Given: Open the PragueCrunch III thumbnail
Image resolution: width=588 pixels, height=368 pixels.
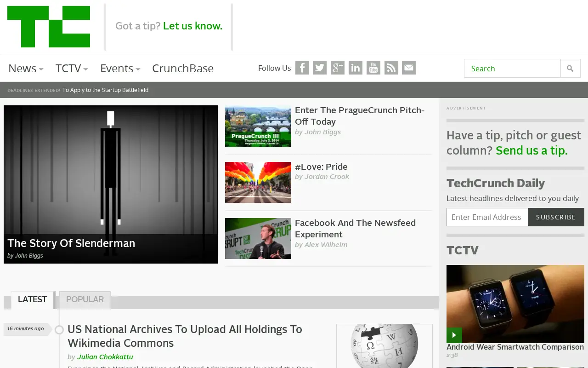Looking at the screenshot, I should click(258, 126).
